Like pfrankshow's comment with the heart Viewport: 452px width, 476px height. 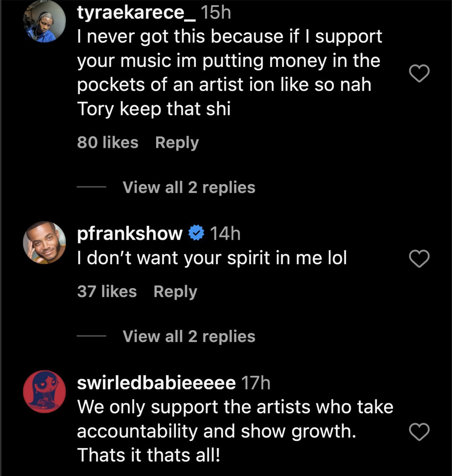pyautogui.click(x=419, y=259)
